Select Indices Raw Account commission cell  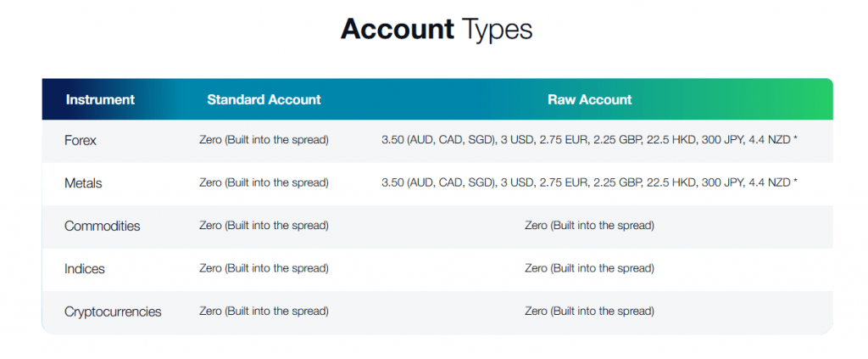589,268
